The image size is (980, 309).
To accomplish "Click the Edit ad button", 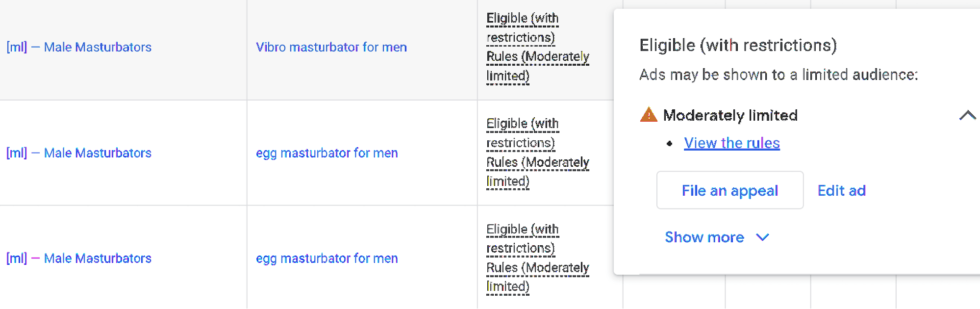I will pyautogui.click(x=841, y=190).
